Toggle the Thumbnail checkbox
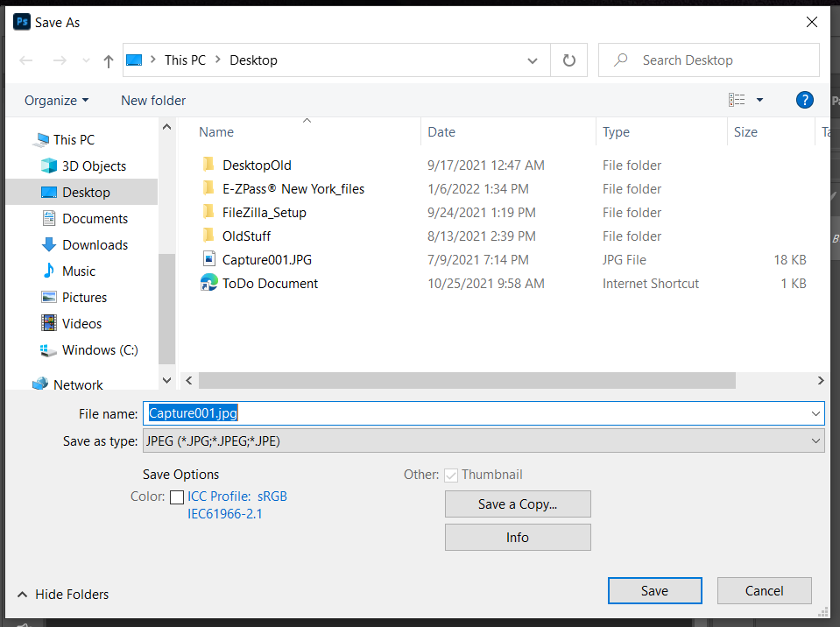The height and width of the screenshot is (627, 840). coord(452,475)
